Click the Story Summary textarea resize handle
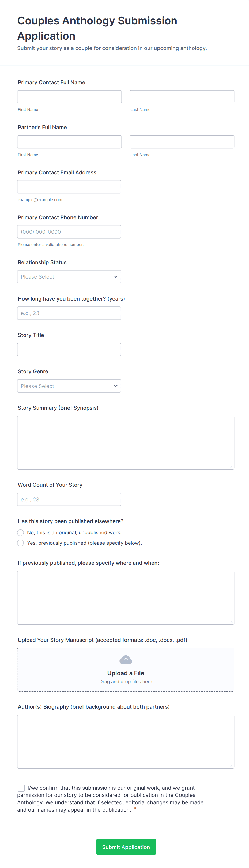 pos(231,467)
